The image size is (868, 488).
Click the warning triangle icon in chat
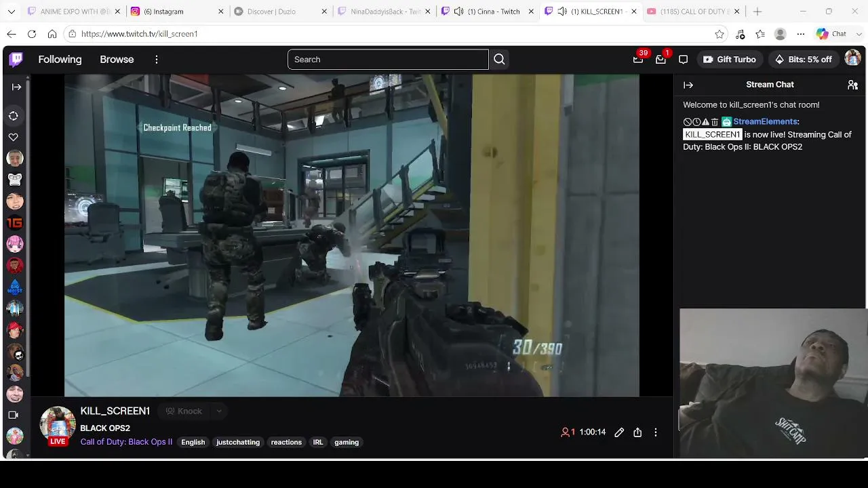click(705, 122)
